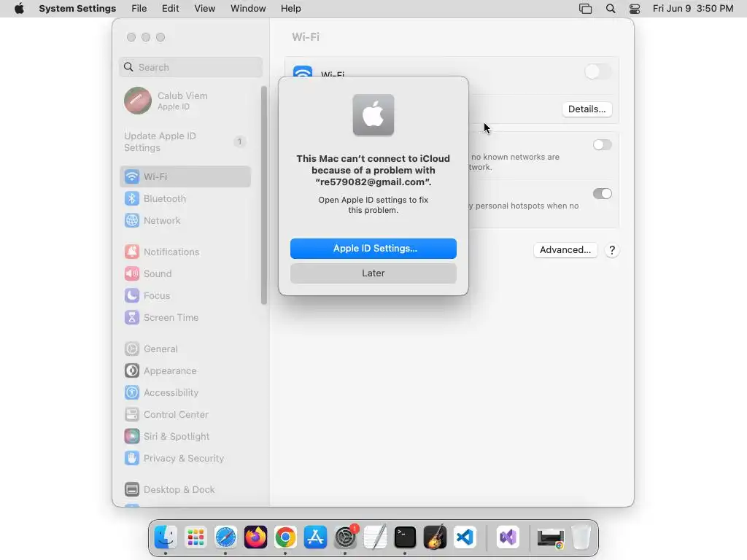Click the date and time clock
The width and height of the screenshot is (747, 560).
(693, 9)
